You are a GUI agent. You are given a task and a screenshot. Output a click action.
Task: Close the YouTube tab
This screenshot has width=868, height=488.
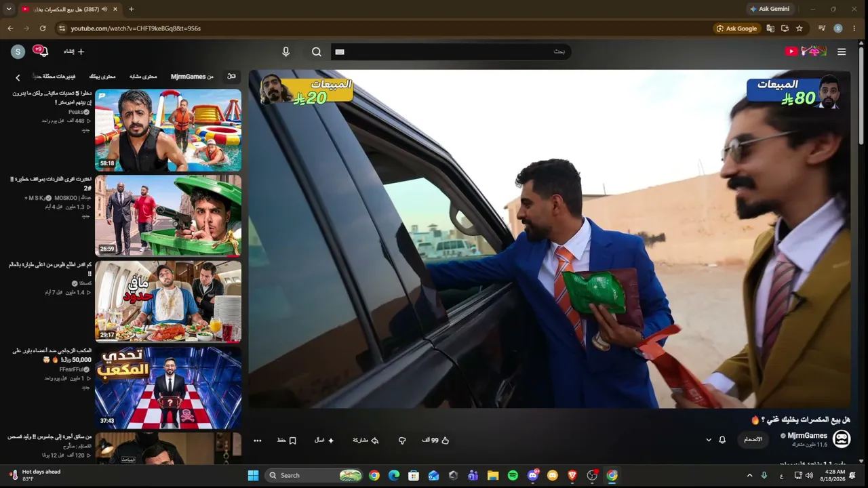click(115, 9)
